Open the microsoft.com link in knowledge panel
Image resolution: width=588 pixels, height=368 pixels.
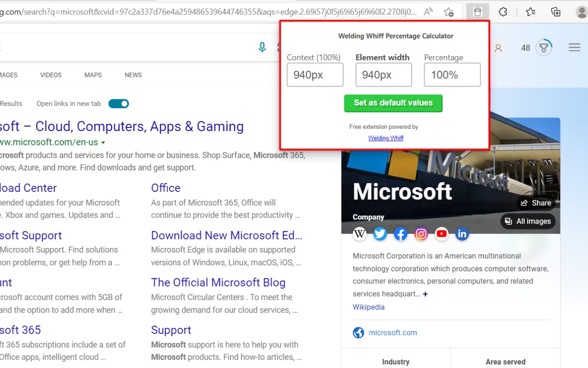click(393, 333)
